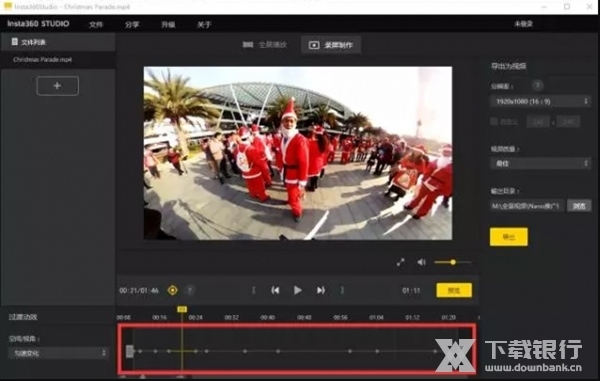Play the video
The image size is (600, 381).
298,290
